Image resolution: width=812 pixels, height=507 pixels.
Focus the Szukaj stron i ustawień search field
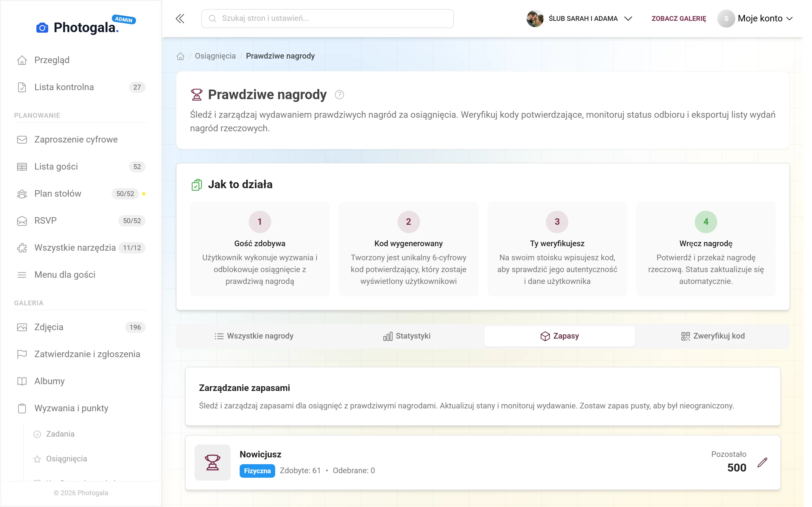pyautogui.click(x=328, y=18)
